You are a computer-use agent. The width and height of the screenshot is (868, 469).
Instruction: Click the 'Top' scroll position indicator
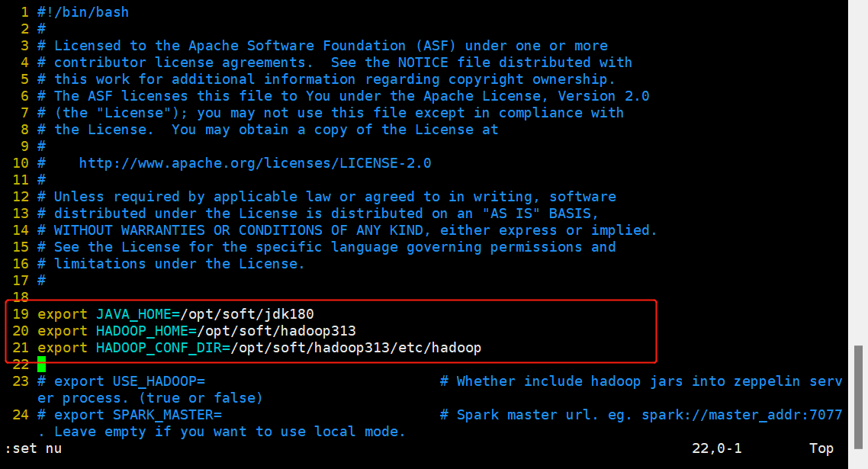click(821, 448)
